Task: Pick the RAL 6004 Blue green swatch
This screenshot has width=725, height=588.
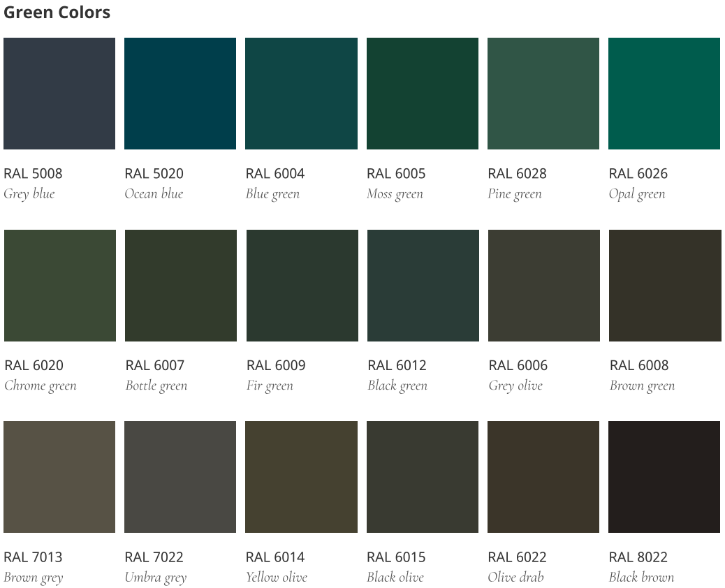Action: pyautogui.click(x=301, y=94)
